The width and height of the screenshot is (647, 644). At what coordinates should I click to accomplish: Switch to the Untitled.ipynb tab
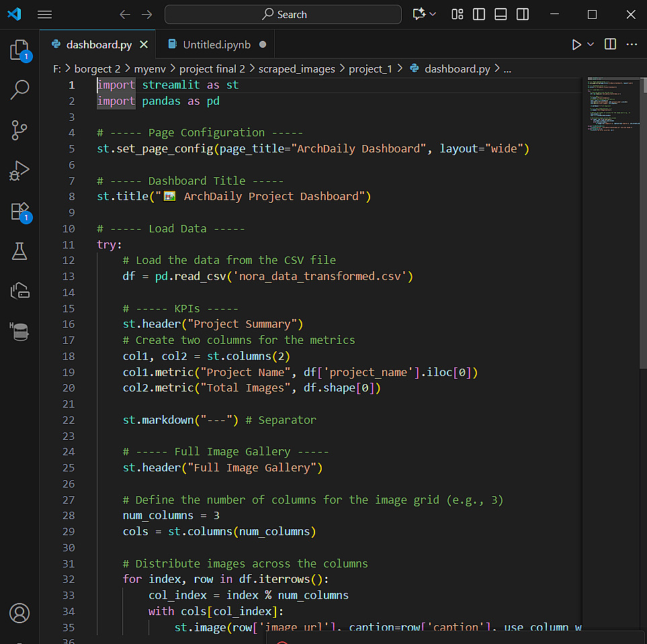216,44
